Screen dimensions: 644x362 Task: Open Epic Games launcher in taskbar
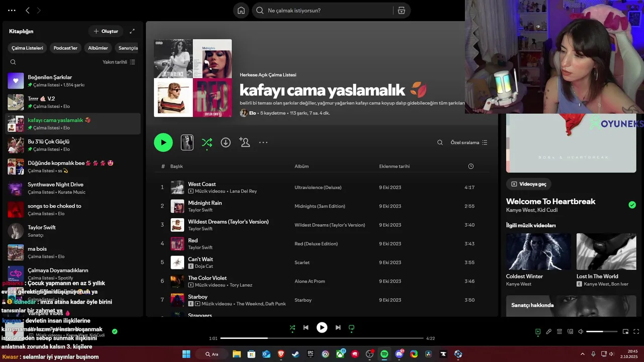[310, 354]
